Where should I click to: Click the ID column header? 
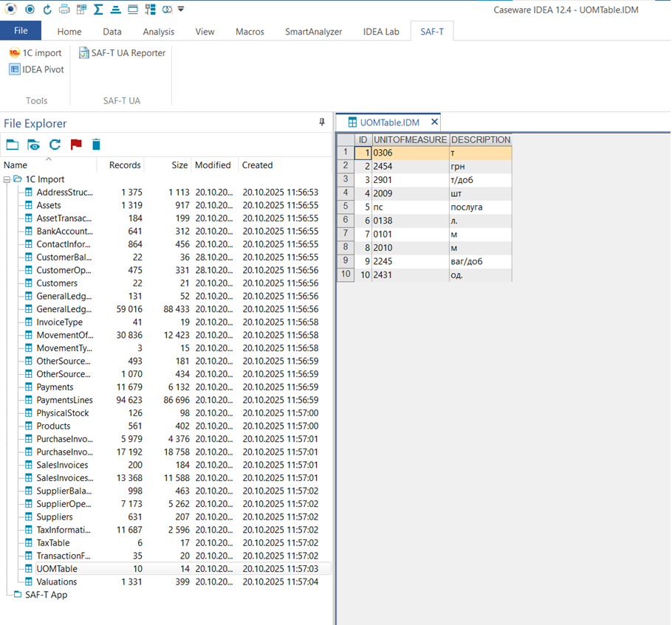click(x=363, y=139)
